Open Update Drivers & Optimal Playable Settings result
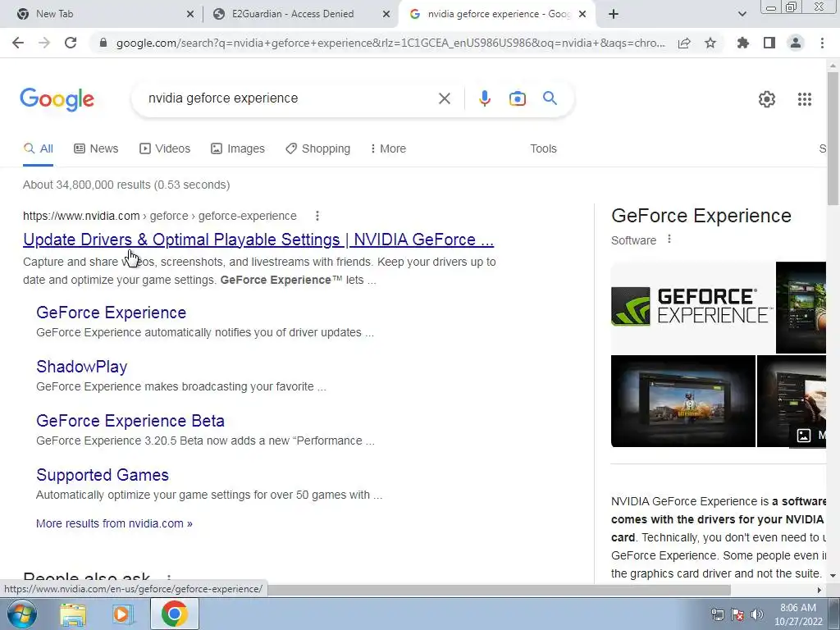Image resolution: width=840 pixels, height=630 pixels. tap(258, 240)
